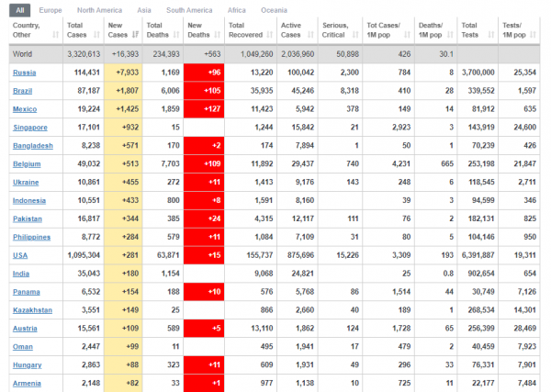Screen dimensions: 551x392
Task: Sort by Deaths/1M pop arrows
Action: (x=450, y=34)
